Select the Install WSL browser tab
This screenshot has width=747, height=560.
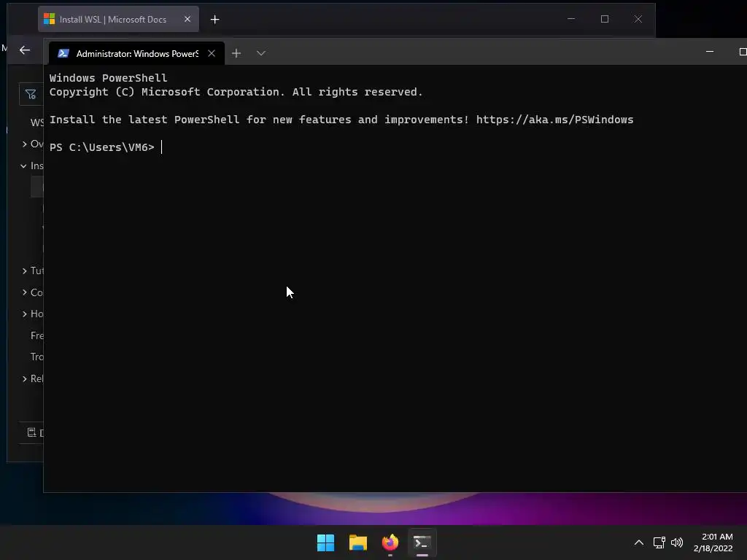tap(118, 19)
